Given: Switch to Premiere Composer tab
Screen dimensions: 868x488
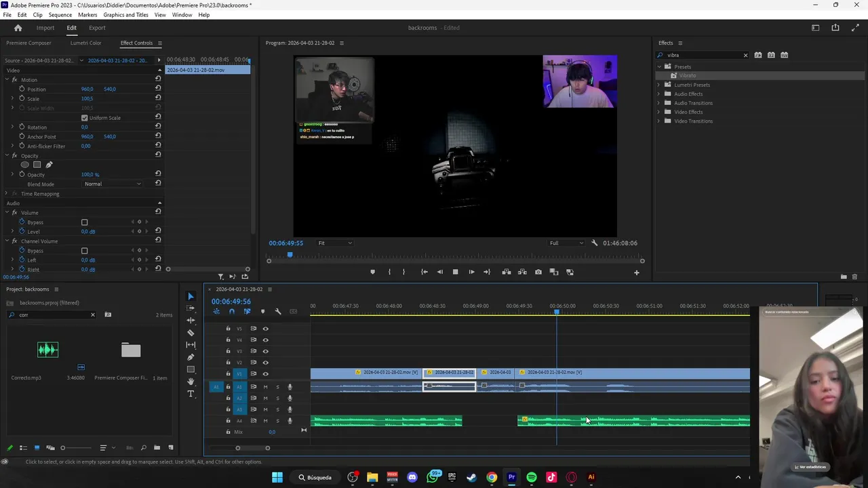Looking at the screenshot, I should click(28, 43).
